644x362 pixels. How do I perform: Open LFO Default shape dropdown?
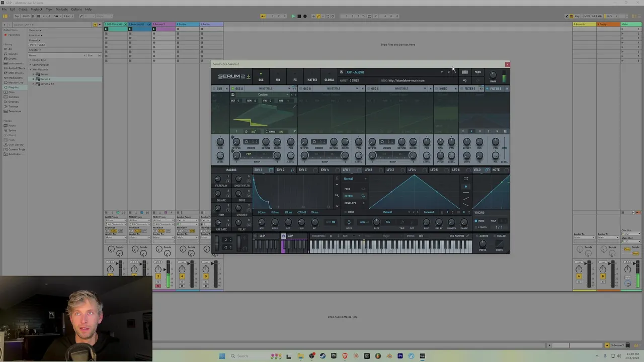[x=388, y=212]
